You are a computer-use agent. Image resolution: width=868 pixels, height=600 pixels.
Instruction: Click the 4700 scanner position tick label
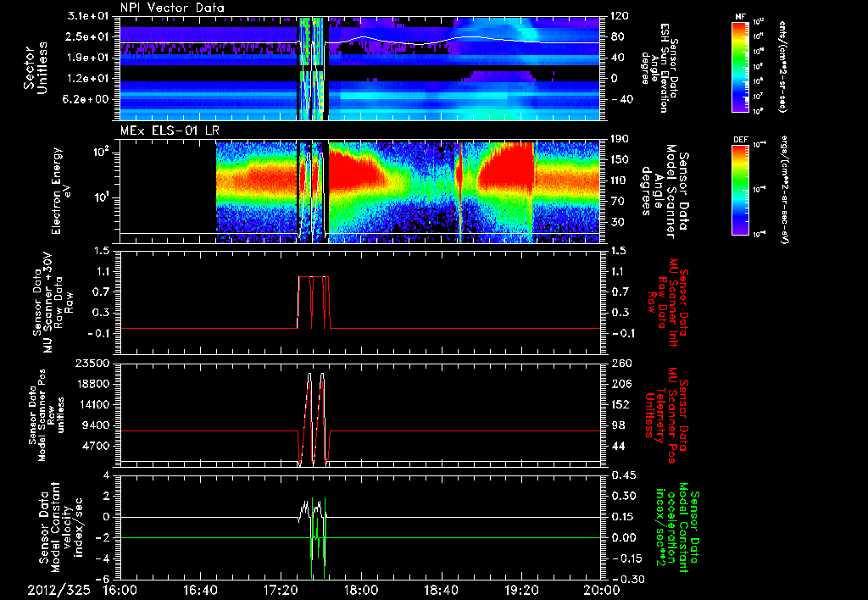(x=97, y=446)
